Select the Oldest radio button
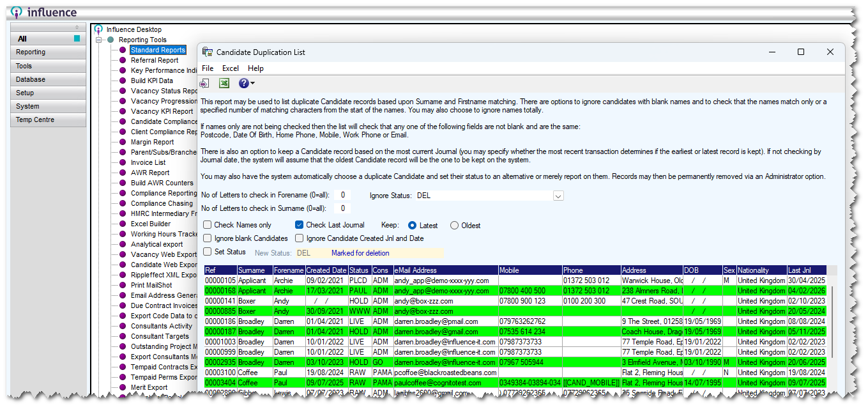Viewport: 868px width, 409px height. pos(454,226)
